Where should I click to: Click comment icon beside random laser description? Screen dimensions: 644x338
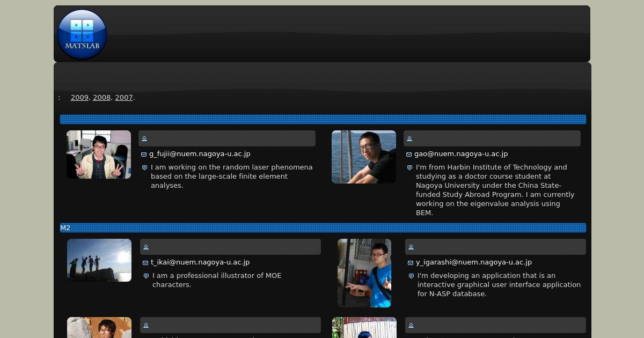pos(144,168)
